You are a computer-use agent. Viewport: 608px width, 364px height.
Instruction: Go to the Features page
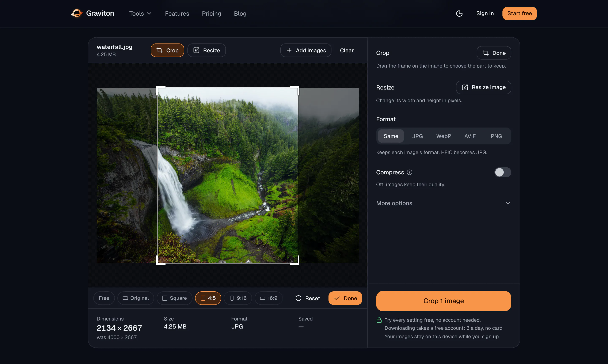coord(177,14)
